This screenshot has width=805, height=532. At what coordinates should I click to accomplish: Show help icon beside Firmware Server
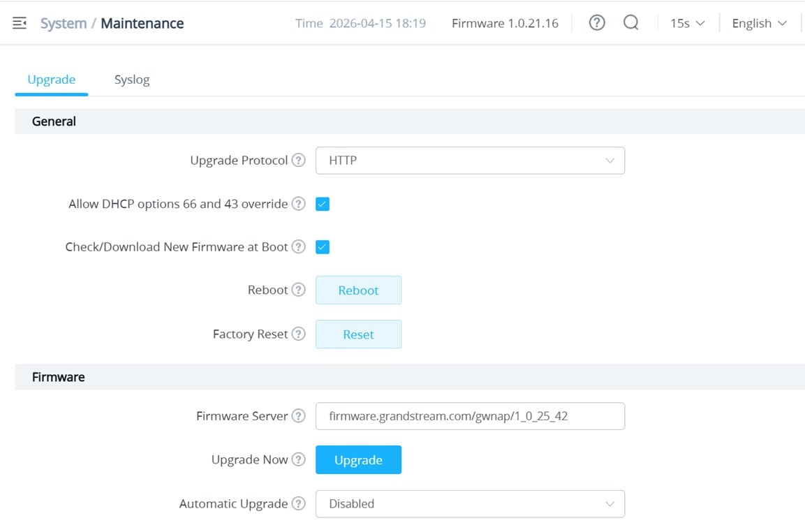(299, 416)
